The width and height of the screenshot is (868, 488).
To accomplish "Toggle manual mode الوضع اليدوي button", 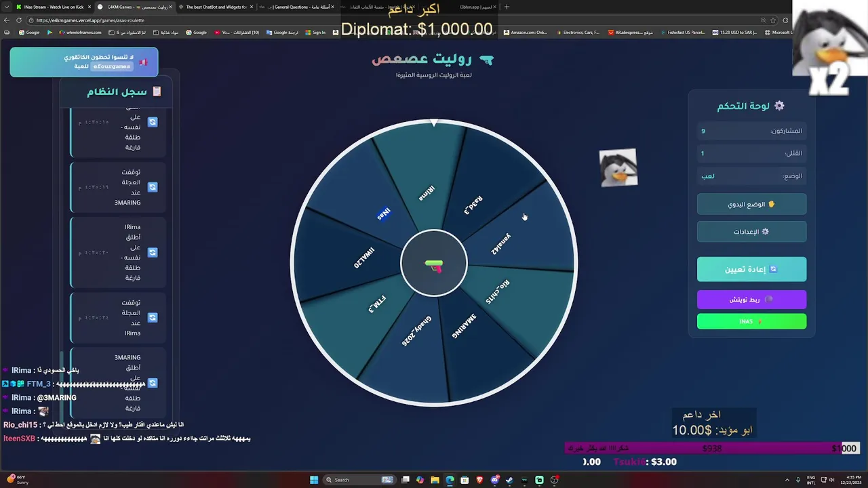I will [x=751, y=204].
